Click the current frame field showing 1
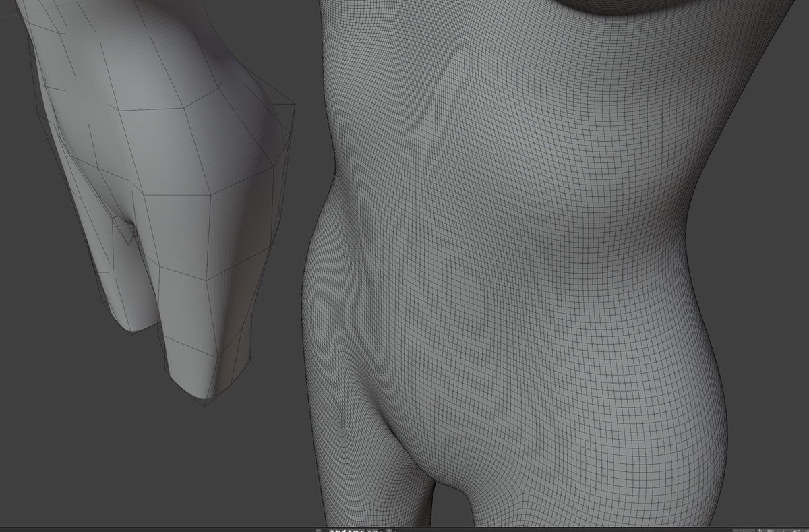Viewport: 809px width, 532px height. click(x=744, y=530)
